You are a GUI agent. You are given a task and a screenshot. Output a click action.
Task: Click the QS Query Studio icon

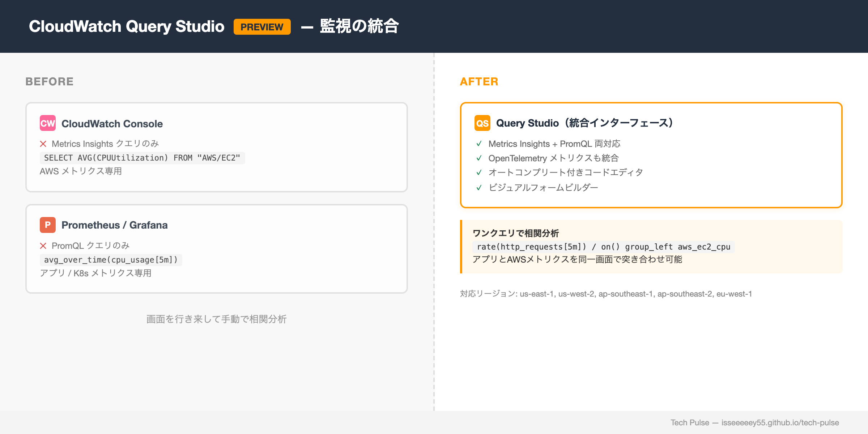click(x=482, y=123)
